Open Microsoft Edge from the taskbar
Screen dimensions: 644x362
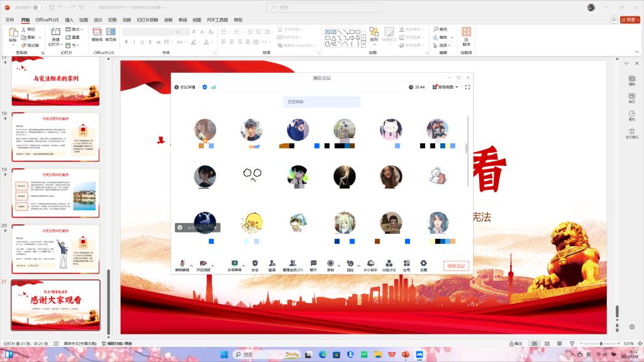click(x=323, y=354)
